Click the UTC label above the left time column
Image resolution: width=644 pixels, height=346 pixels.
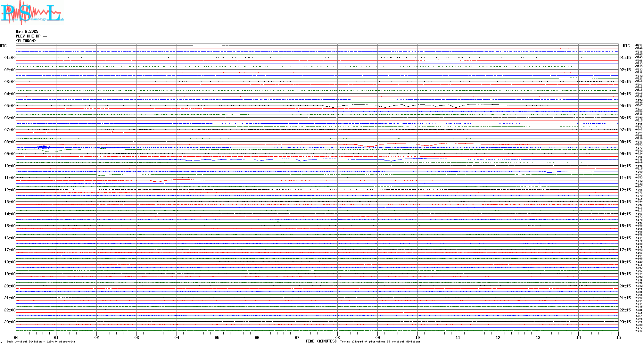[3, 46]
